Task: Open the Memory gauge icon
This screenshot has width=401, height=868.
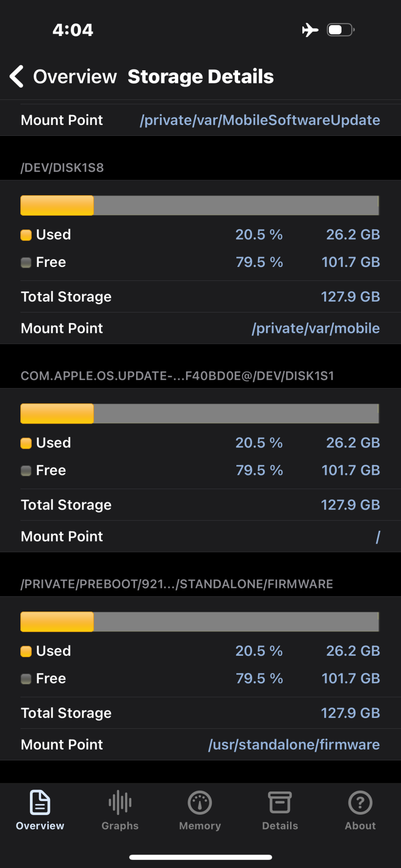Action: point(200,802)
